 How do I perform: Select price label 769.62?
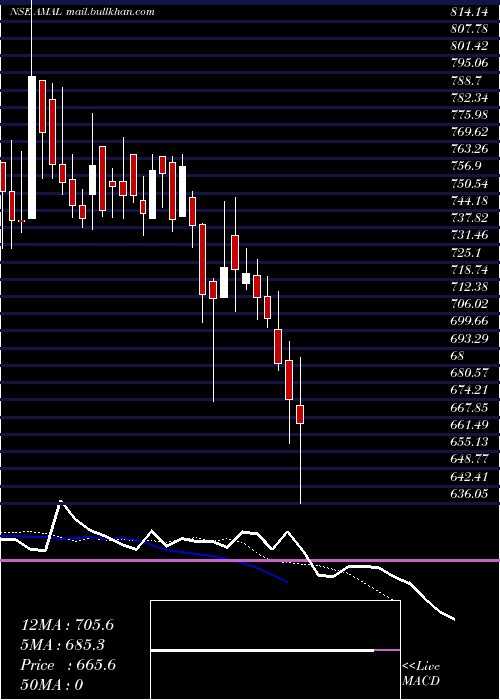tap(469, 132)
